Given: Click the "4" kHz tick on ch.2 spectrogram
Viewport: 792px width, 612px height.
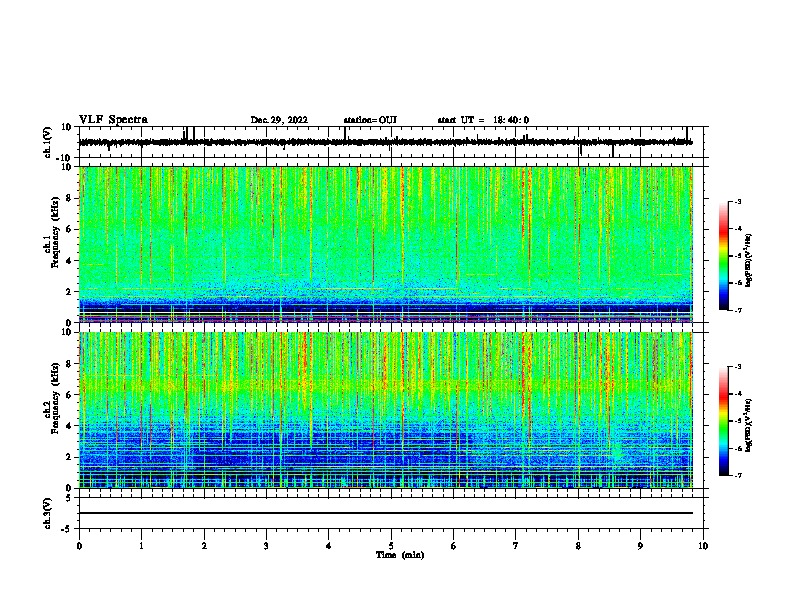Looking at the screenshot, I should click(69, 426).
